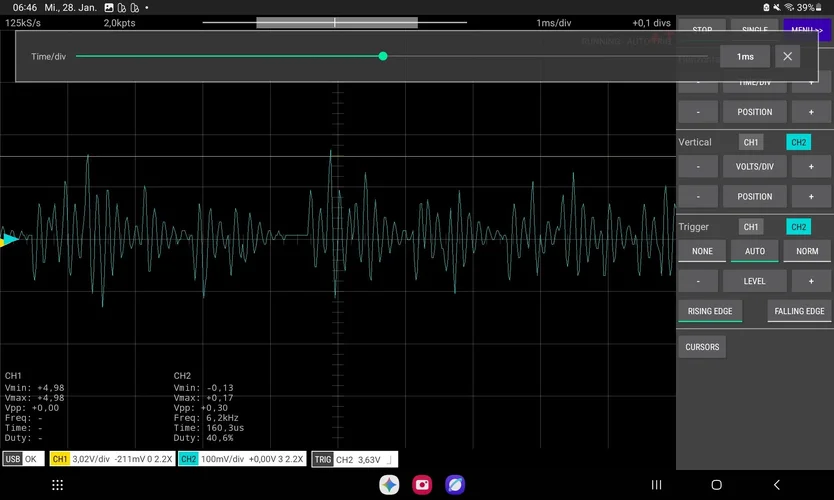The image size is (834, 500).
Task: Raise the trigger LEVEL with plus
Action: [x=811, y=281]
